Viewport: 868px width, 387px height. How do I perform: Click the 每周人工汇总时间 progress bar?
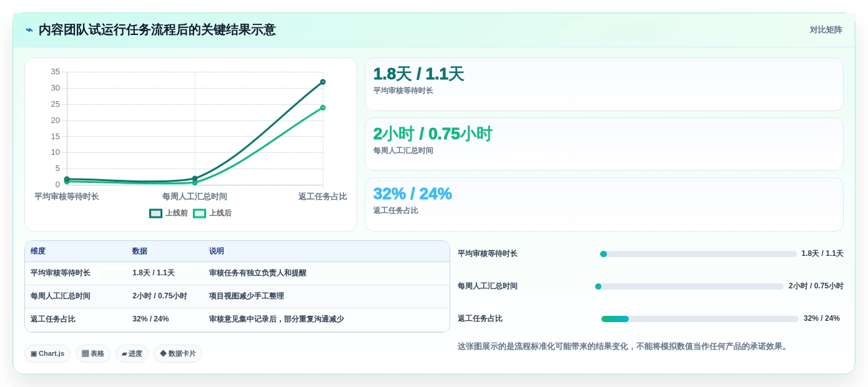[x=689, y=287]
